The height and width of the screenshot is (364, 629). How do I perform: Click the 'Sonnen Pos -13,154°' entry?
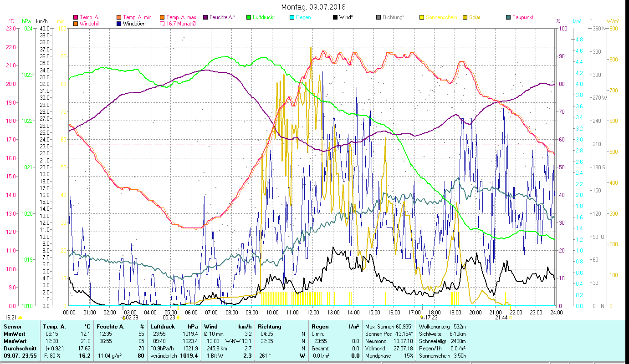pos(389,334)
